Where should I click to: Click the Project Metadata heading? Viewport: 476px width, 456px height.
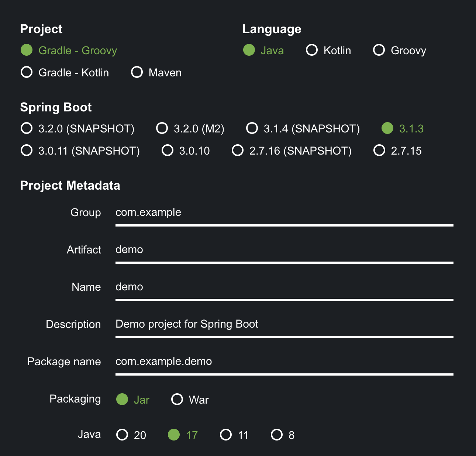(x=70, y=185)
